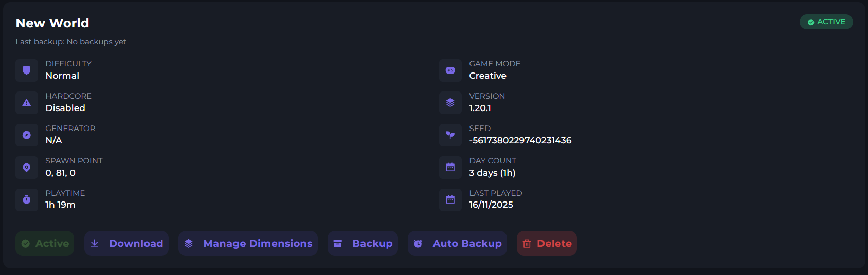Click the sprout icon beside Seed
Viewport: 868px width, 275px height.
click(x=450, y=135)
